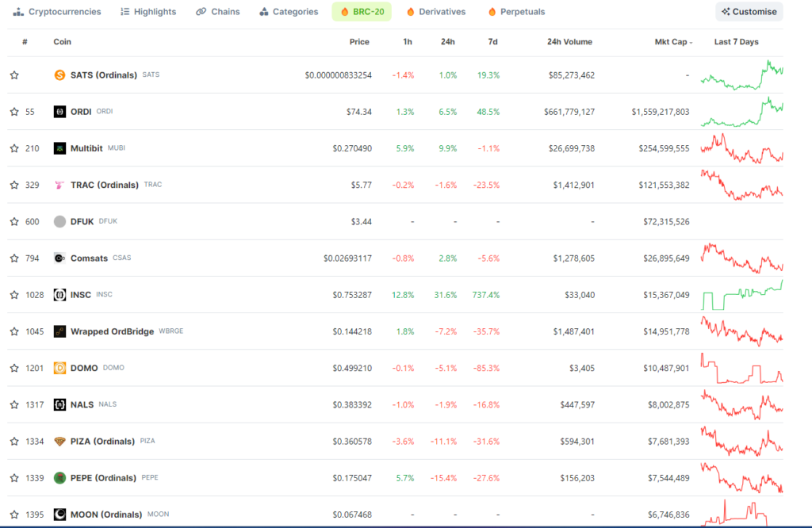Click the INSC coin logo
812x528 pixels.
tap(59, 295)
